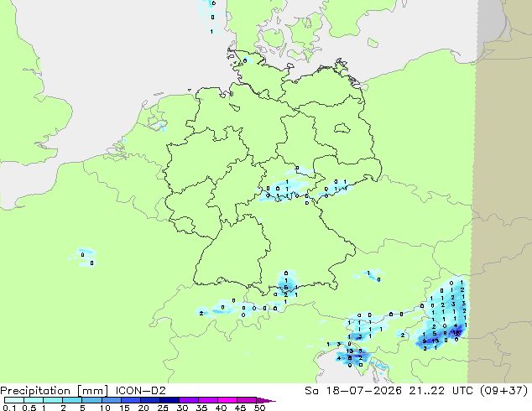The image size is (532, 411).
Task: Click the purple arrow tip of the legend
Action: tap(266, 400)
